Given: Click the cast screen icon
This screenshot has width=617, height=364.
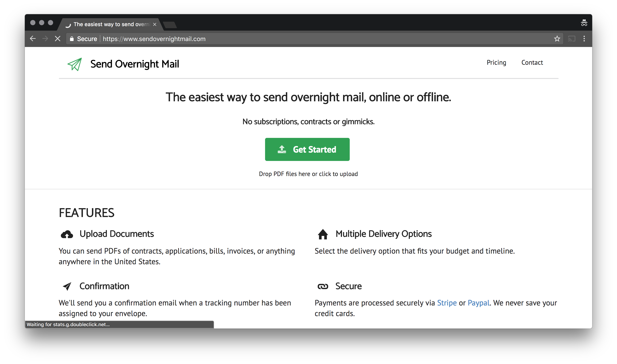Looking at the screenshot, I should coord(572,39).
